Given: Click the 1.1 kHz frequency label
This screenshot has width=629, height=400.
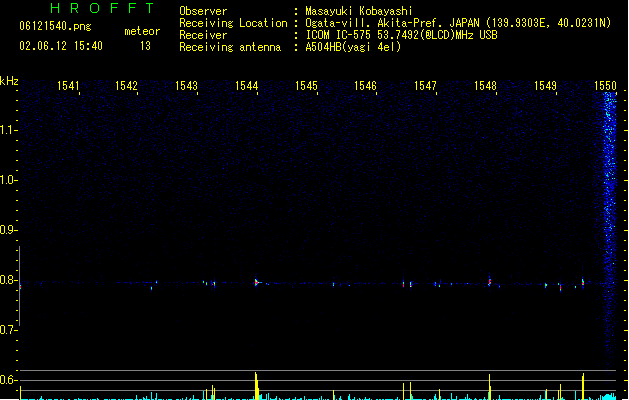Looking at the screenshot, I should pos(8,130).
